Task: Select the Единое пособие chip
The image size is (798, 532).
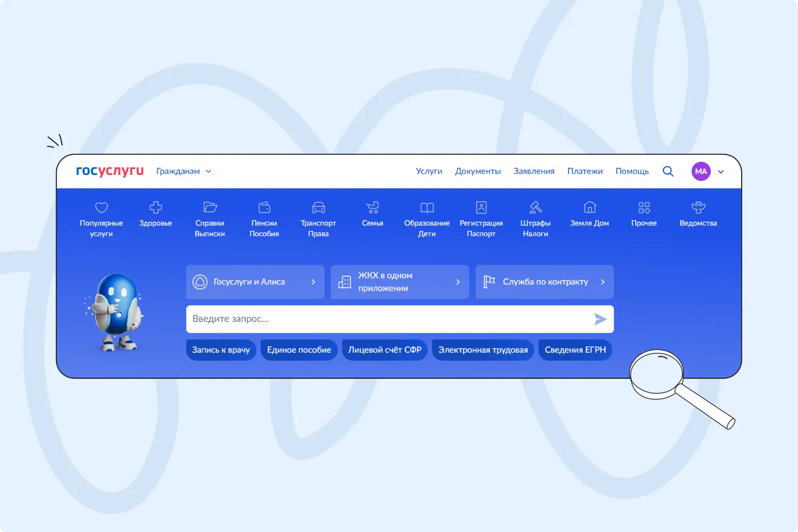Action: (299, 350)
